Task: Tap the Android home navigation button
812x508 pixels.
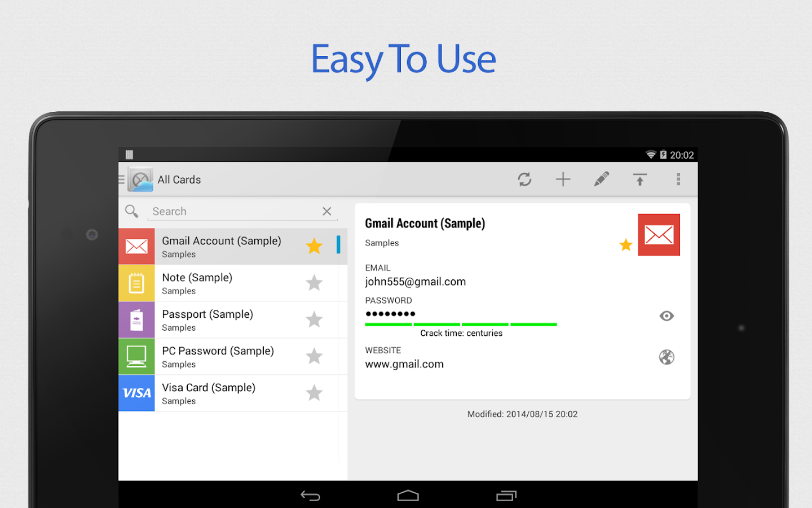Action: point(408,496)
